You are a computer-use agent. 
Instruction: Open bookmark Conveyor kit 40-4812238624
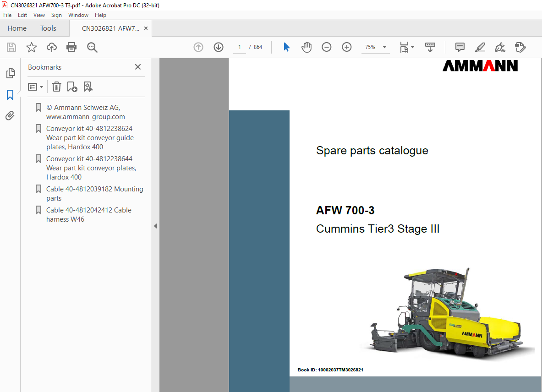[x=90, y=138]
